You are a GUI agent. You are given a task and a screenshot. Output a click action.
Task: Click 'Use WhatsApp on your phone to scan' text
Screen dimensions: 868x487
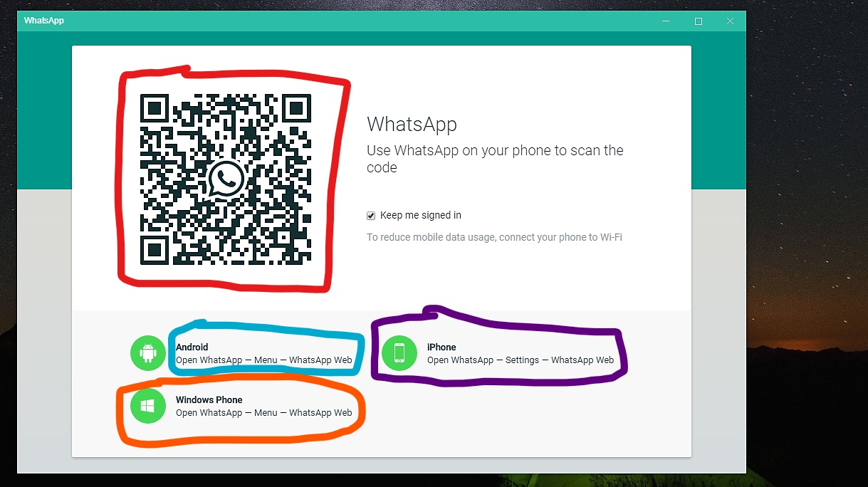[x=495, y=159]
